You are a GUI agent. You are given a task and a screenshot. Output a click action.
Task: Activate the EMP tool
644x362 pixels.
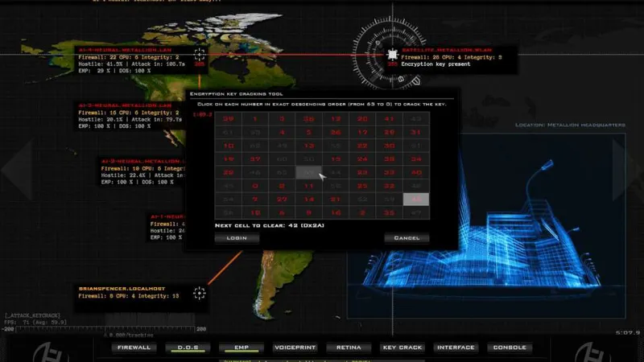pos(240,348)
